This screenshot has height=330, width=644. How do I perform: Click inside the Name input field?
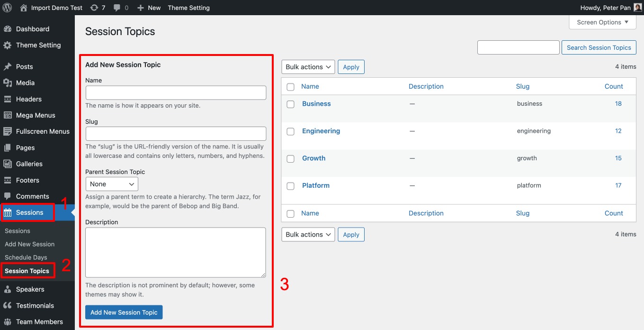pyautogui.click(x=176, y=92)
